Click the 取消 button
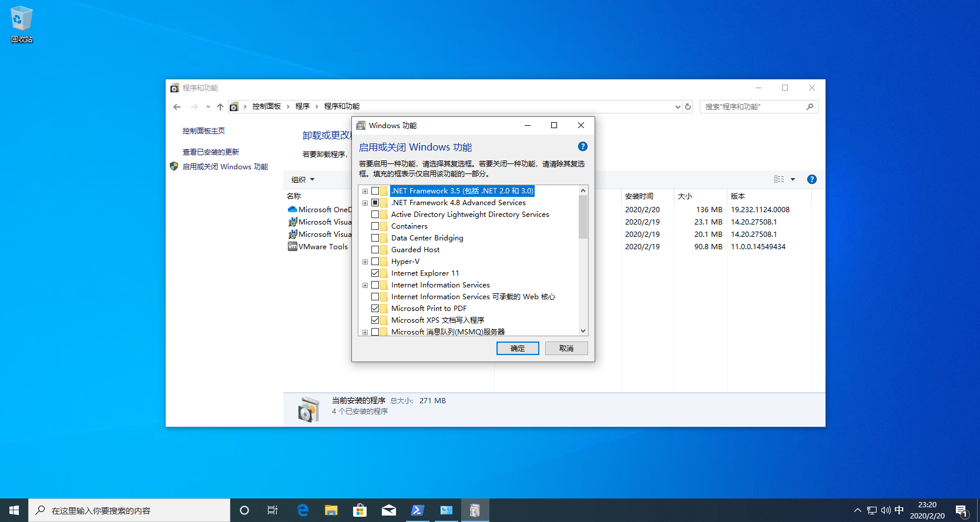Image resolution: width=980 pixels, height=522 pixels. click(x=566, y=348)
